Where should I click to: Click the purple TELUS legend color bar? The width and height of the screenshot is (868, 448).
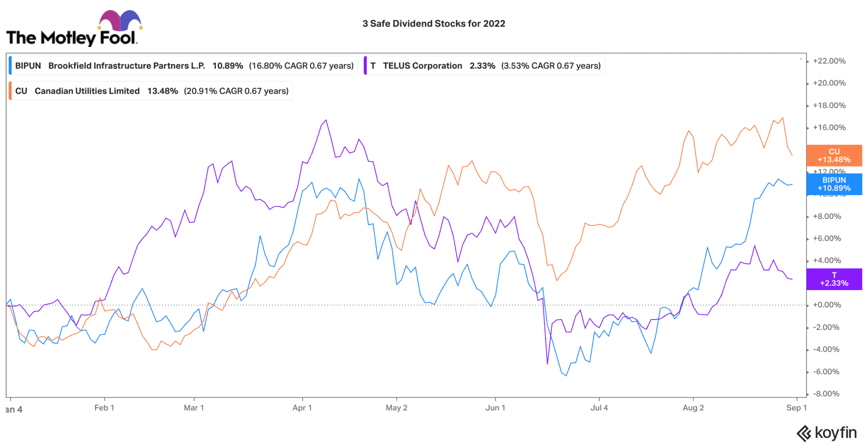365,66
